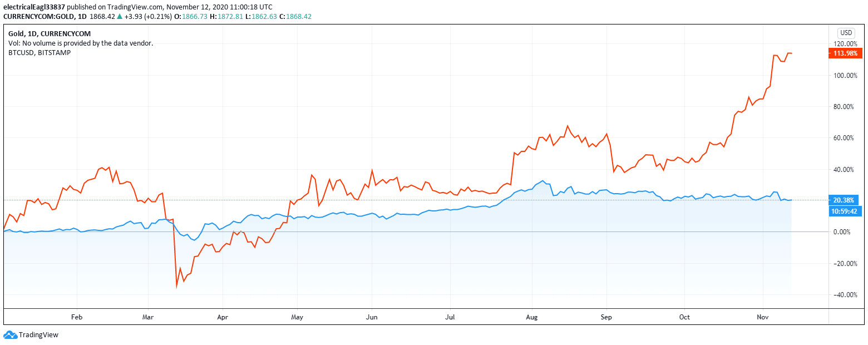Click the Nov label on time axis
The width and height of the screenshot is (868, 345).
coord(763,317)
